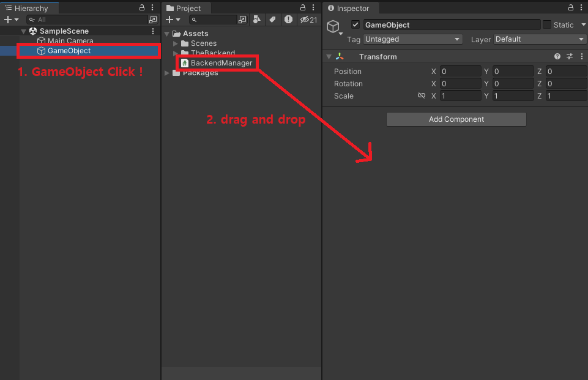The height and width of the screenshot is (380, 588).
Task: Toggle the Inspector panel lock
Action: 570,7
